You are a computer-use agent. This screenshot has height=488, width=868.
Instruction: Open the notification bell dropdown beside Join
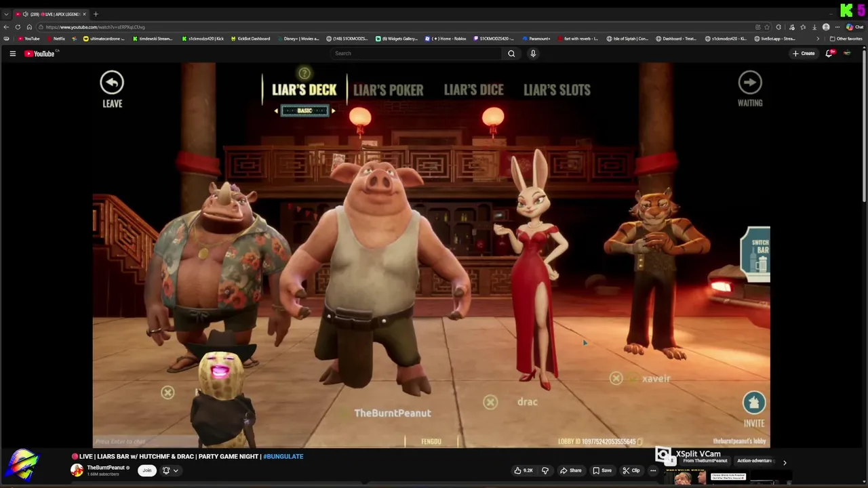tap(170, 470)
